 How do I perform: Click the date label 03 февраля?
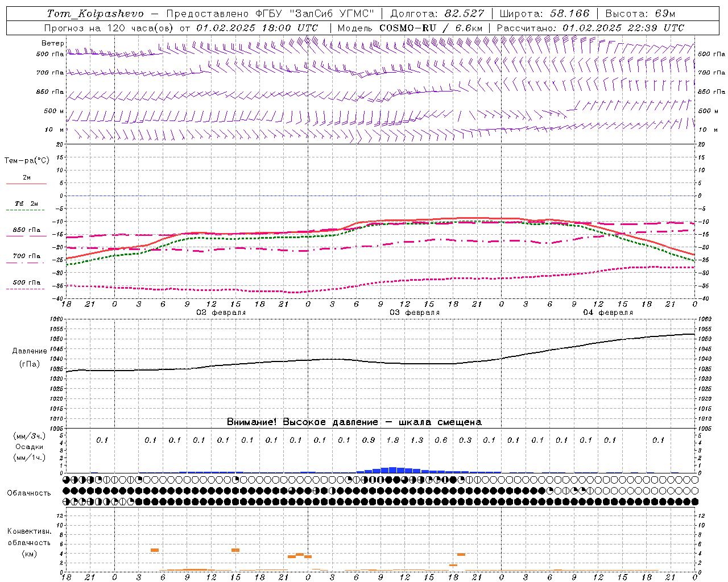pyautogui.click(x=415, y=313)
